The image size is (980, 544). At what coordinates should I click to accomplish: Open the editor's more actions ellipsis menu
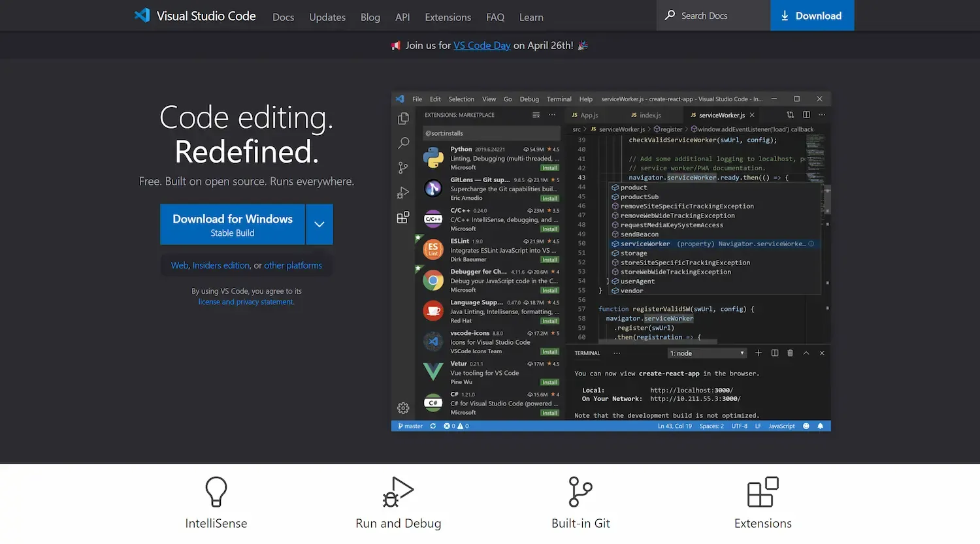[822, 114]
